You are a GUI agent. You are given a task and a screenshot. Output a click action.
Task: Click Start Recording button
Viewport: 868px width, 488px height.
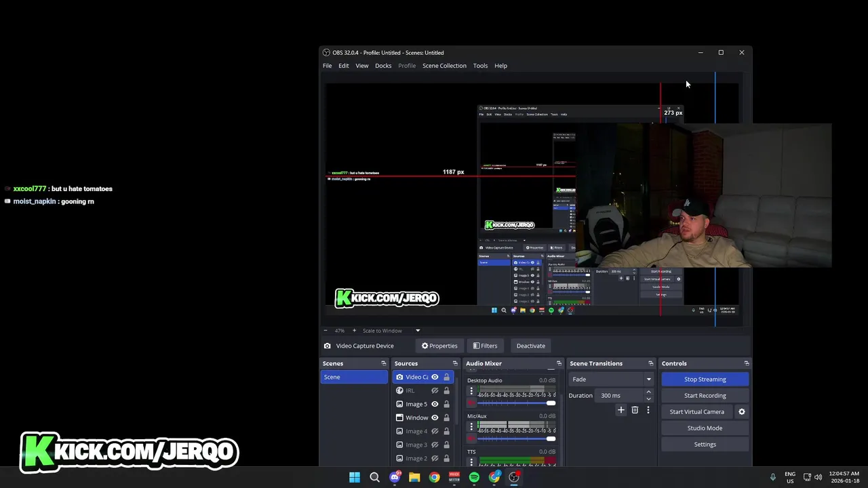coord(705,396)
